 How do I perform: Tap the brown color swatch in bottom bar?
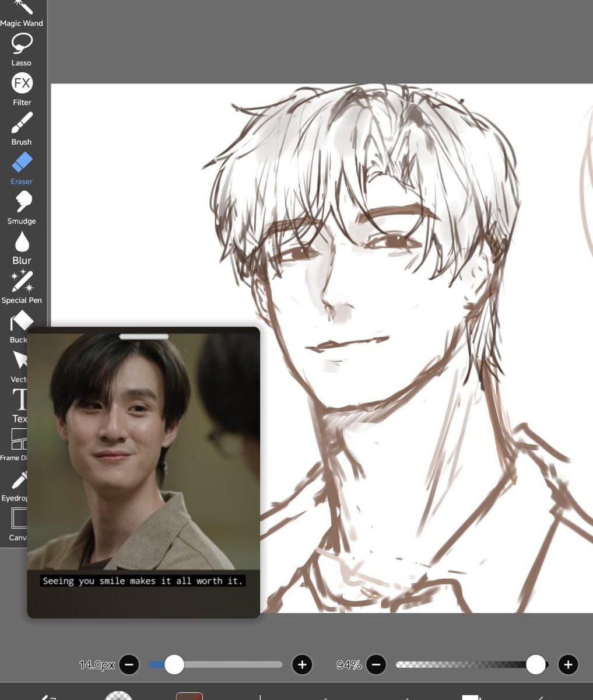[190, 696]
